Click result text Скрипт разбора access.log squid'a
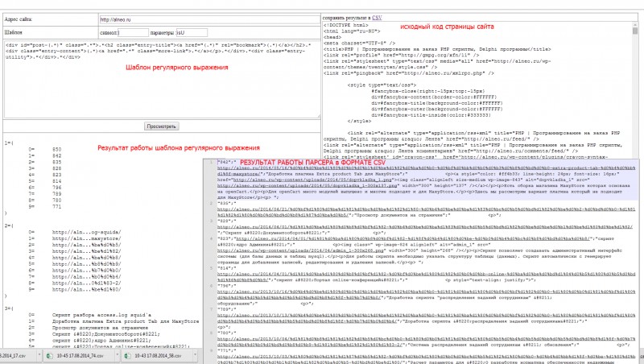Image resolution: width=644 pixels, height=364 pixels. [101, 315]
